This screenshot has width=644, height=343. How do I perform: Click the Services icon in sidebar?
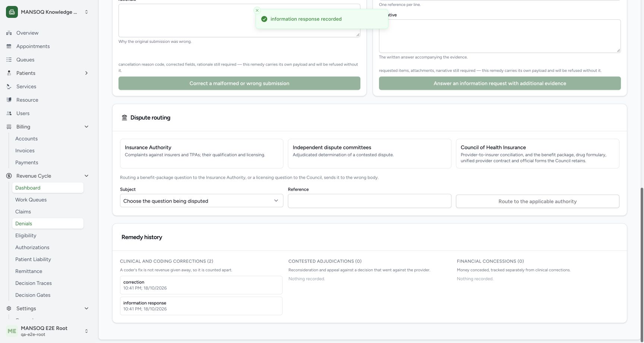point(9,86)
